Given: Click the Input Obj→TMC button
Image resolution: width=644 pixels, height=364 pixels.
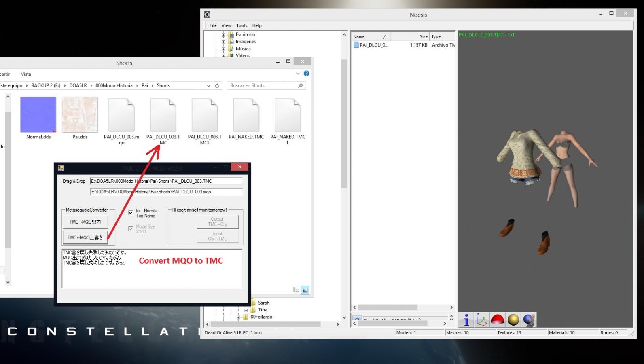Looking at the screenshot, I should tap(217, 236).
